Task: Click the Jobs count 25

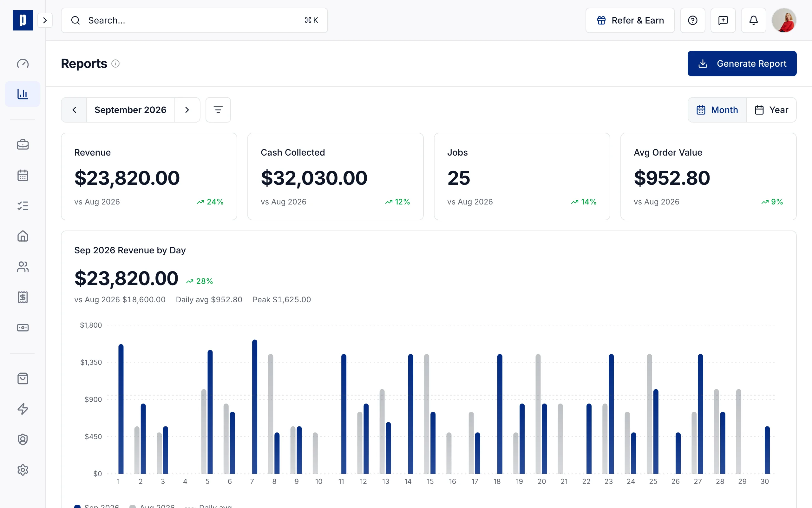Action: [x=459, y=178]
